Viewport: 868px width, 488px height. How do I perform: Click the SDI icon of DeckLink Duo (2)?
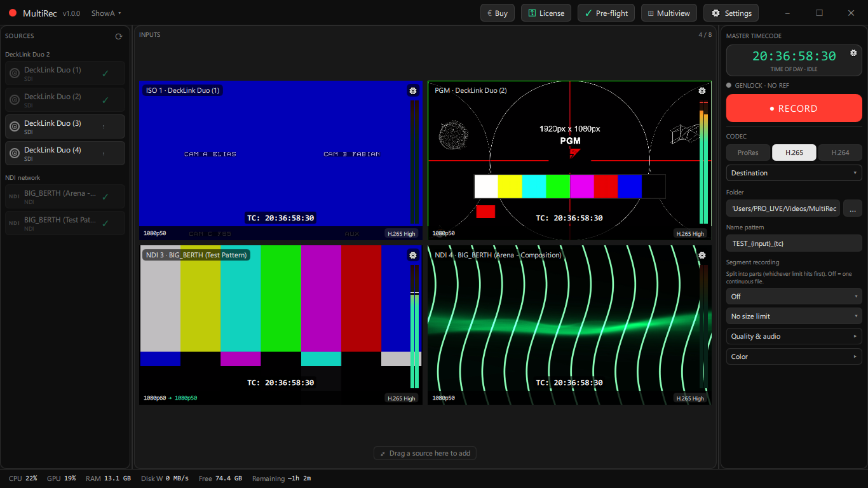click(14, 100)
